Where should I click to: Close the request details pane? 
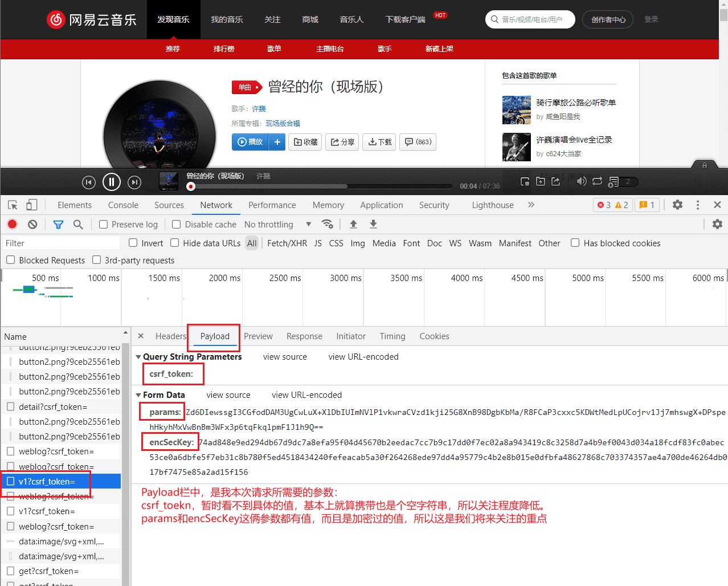[141, 336]
